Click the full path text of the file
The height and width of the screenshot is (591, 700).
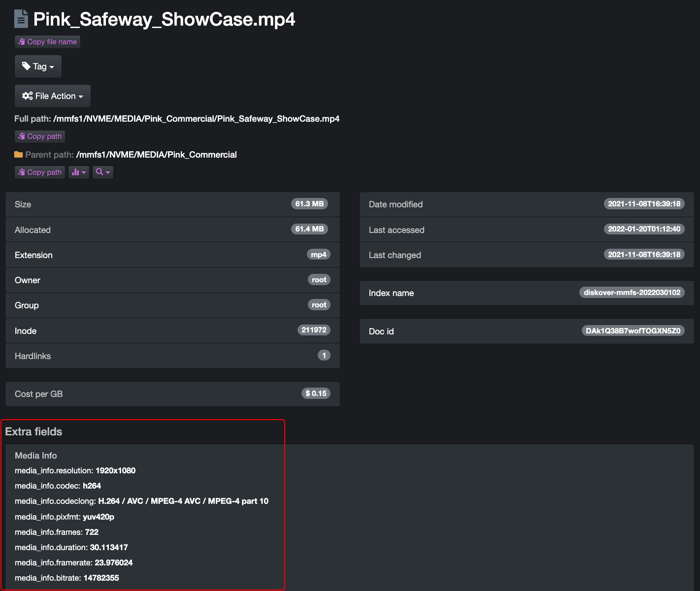point(196,119)
